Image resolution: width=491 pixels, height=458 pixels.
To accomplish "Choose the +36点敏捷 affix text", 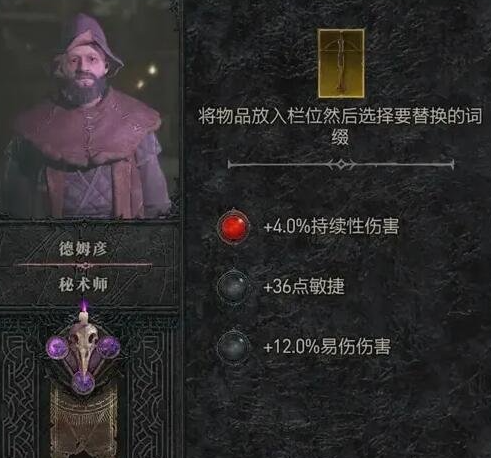I will click(304, 287).
